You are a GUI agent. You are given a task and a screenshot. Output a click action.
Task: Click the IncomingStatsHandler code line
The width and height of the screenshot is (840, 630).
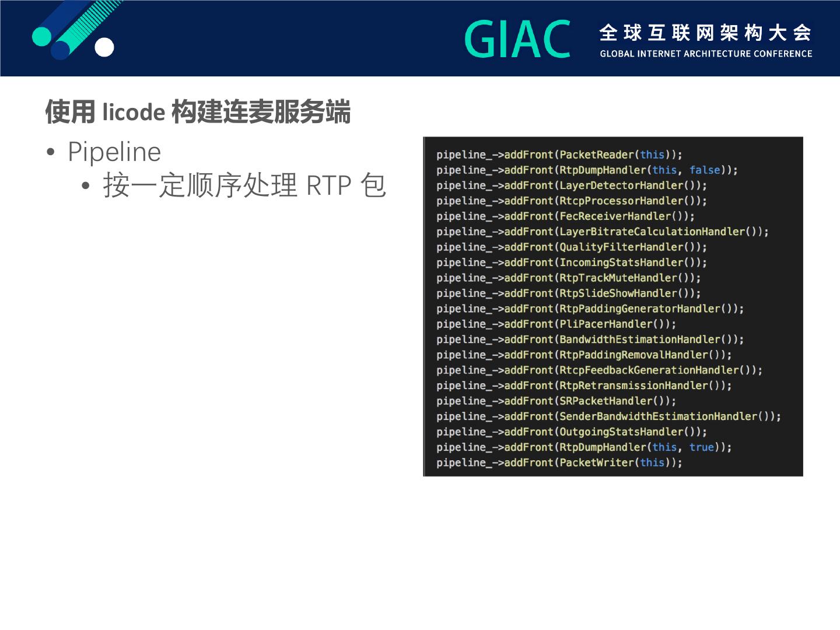[x=572, y=262]
